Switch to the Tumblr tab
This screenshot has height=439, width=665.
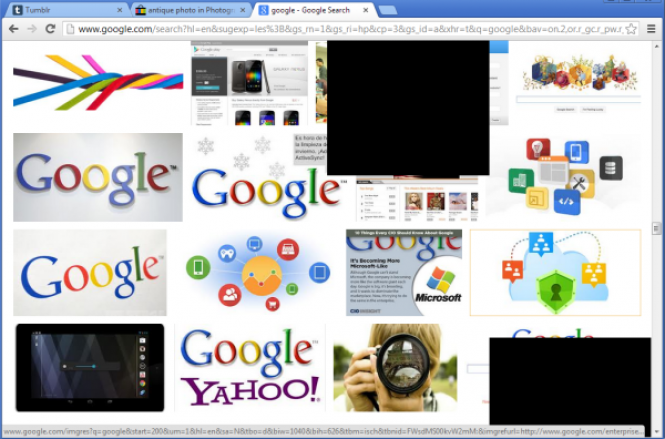(60, 9)
